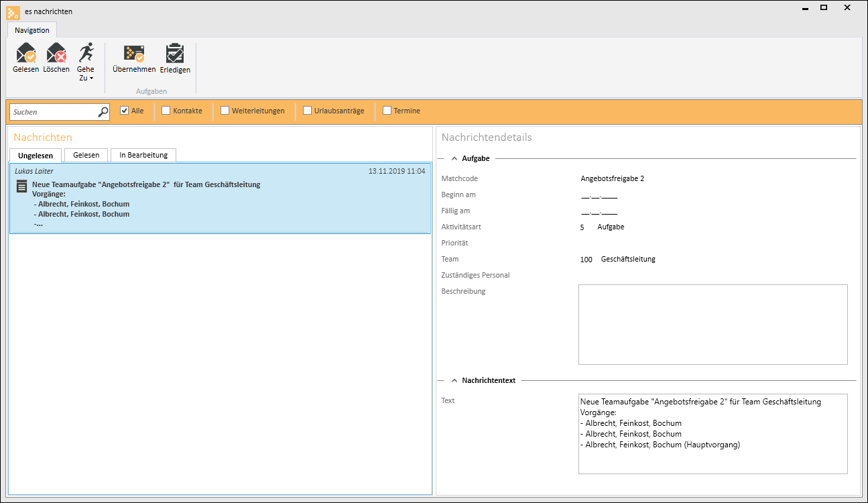Switch to the Gelesen tab
Image resolution: width=868 pixels, height=503 pixels.
[x=86, y=155]
